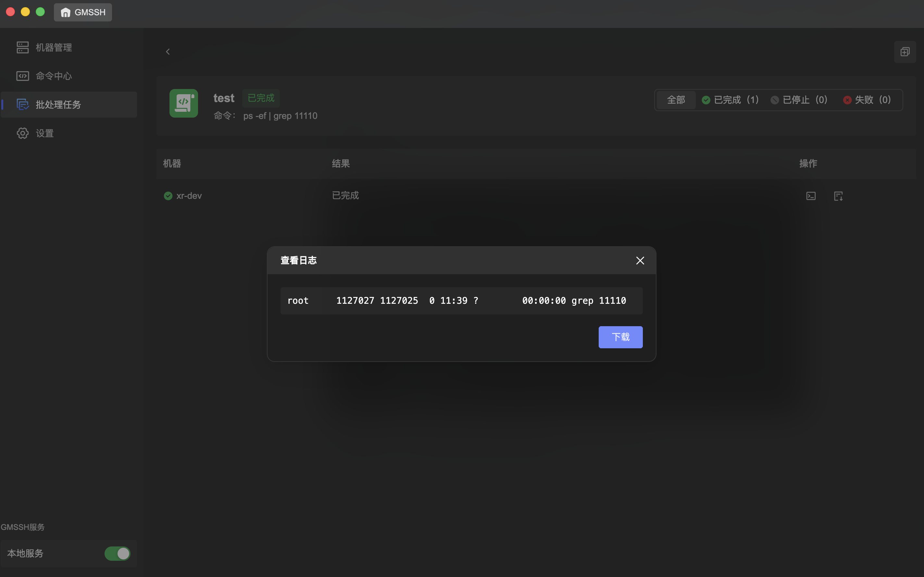Click the 已完成 badge next to test
The image size is (924, 577).
pos(261,98)
